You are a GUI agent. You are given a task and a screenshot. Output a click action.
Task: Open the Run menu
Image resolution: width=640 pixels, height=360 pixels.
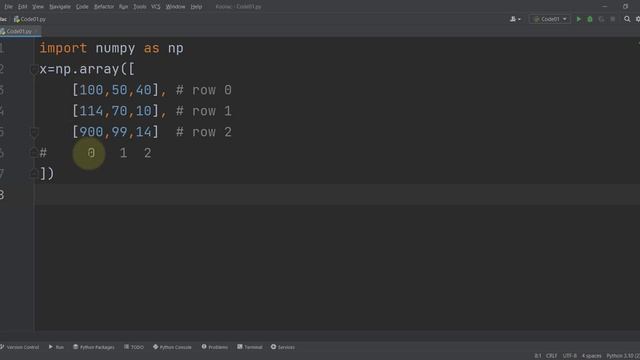(123, 7)
